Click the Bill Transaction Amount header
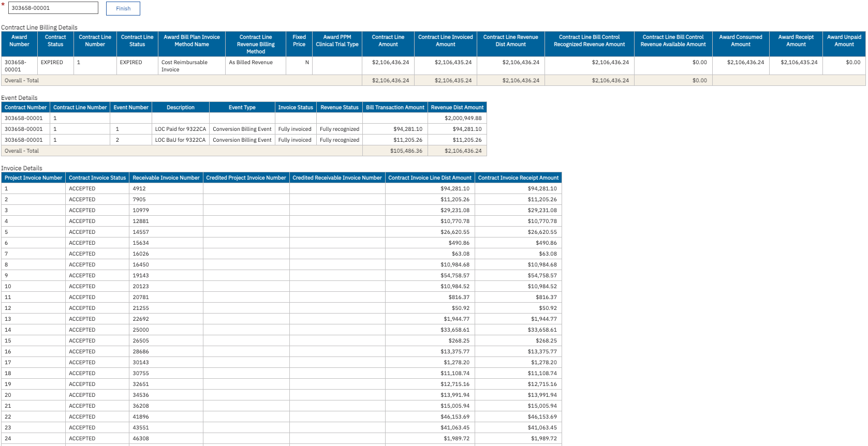Viewport: 868px width, 446px height. 395,108
